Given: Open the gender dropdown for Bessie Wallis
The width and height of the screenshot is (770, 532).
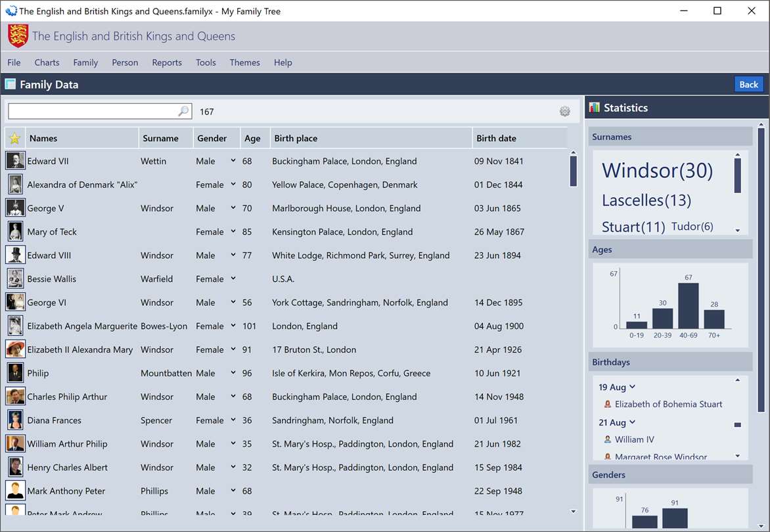Looking at the screenshot, I should [233, 278].
